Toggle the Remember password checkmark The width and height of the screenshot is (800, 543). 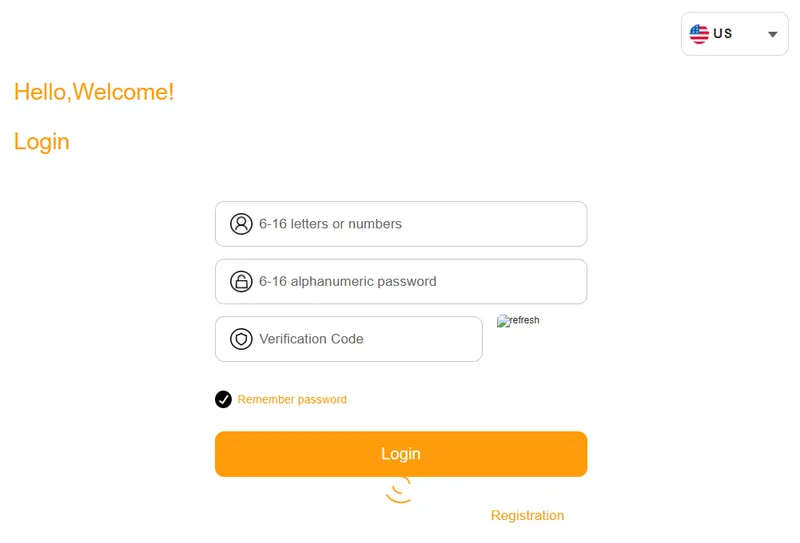pos(223,400)
